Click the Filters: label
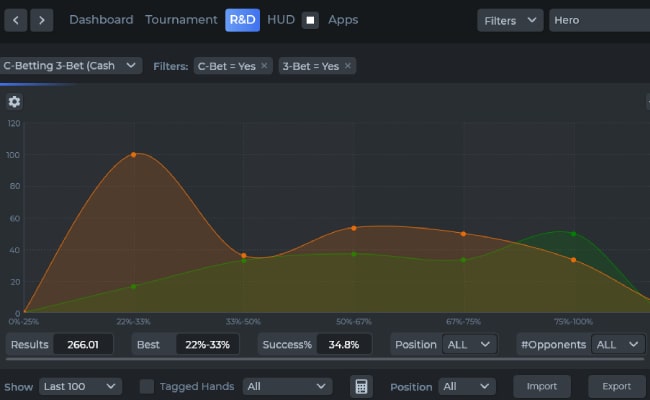 [170, 66]
